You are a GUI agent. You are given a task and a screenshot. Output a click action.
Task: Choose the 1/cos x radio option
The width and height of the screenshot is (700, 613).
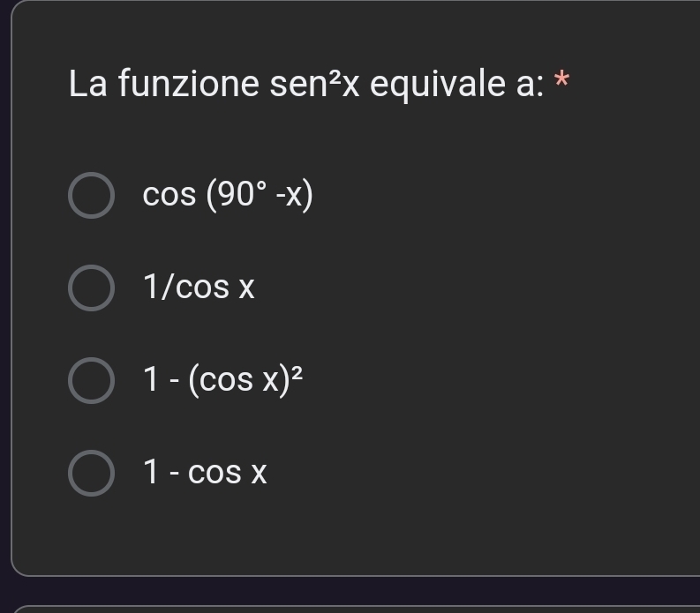pos(91,288)
